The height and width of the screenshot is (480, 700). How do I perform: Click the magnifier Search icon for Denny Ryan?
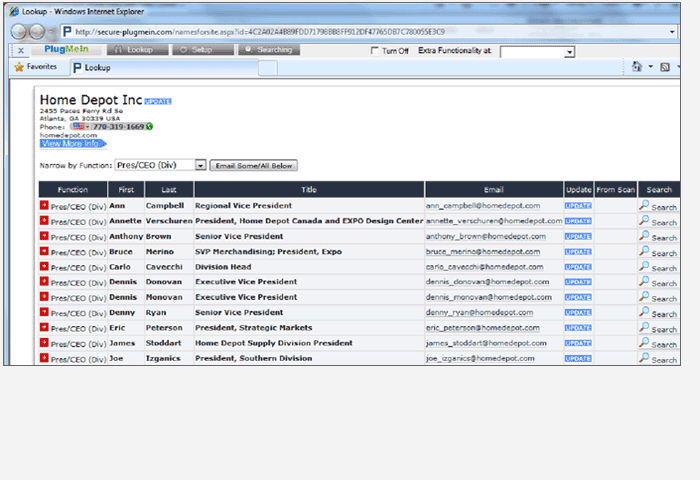(x=644, y=312)
